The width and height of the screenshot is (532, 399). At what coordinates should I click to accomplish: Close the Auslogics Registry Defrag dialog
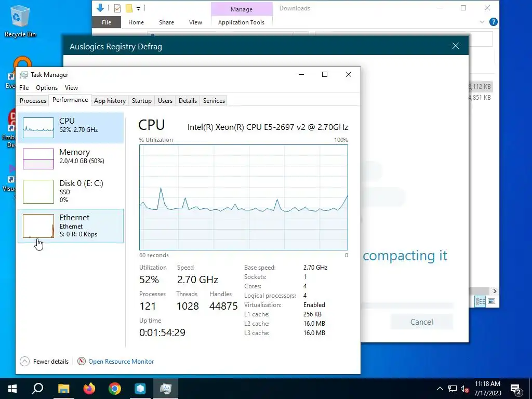[x=455, y=46]
